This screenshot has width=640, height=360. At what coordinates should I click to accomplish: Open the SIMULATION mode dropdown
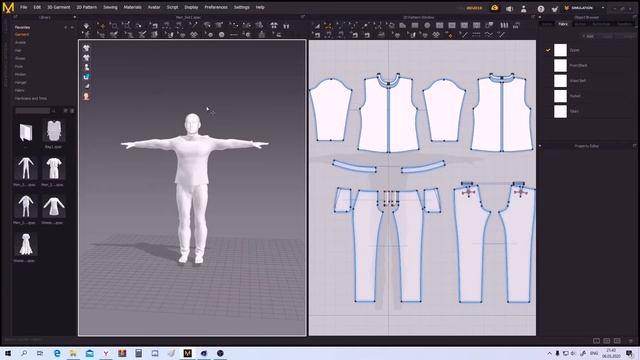(x=603, y=8)
